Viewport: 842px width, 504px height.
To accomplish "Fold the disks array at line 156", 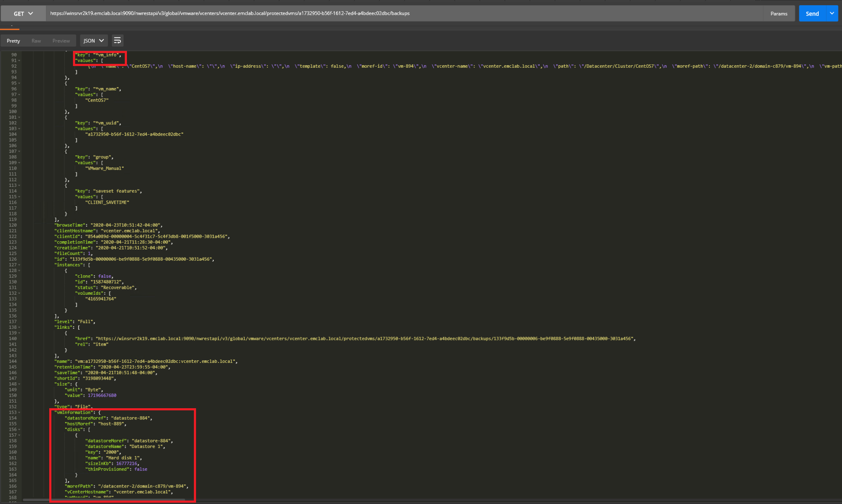I will pos(19,429).
